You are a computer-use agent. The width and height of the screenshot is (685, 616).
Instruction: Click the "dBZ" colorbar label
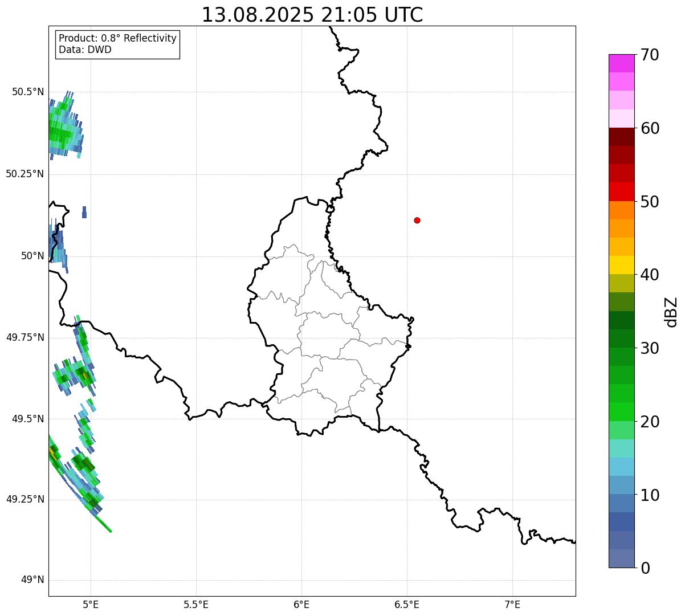671,312
